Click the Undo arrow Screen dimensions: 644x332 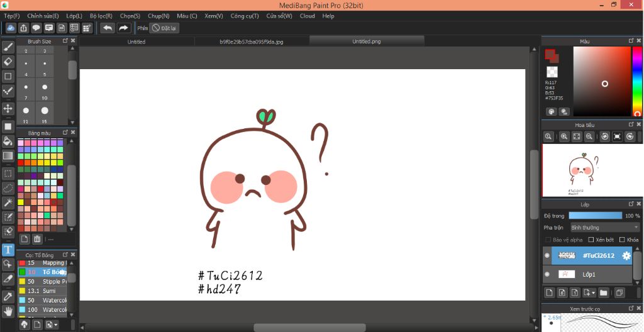coord(108,28)
